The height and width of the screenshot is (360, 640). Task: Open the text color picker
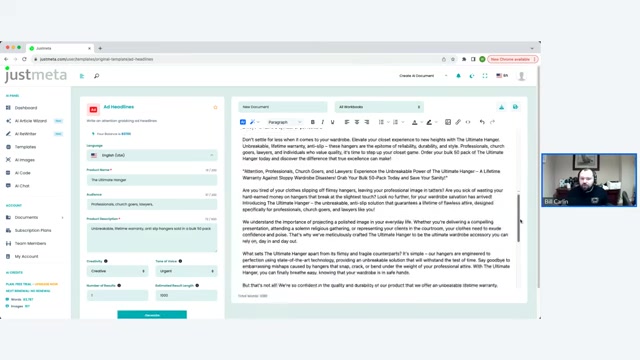click(415, 122)
